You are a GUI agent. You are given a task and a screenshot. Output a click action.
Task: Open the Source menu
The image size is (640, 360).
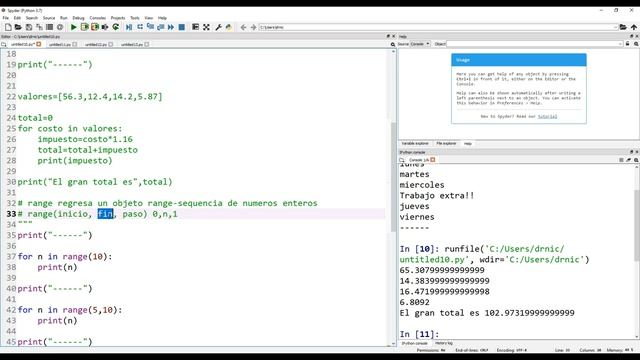pos(49,18)
